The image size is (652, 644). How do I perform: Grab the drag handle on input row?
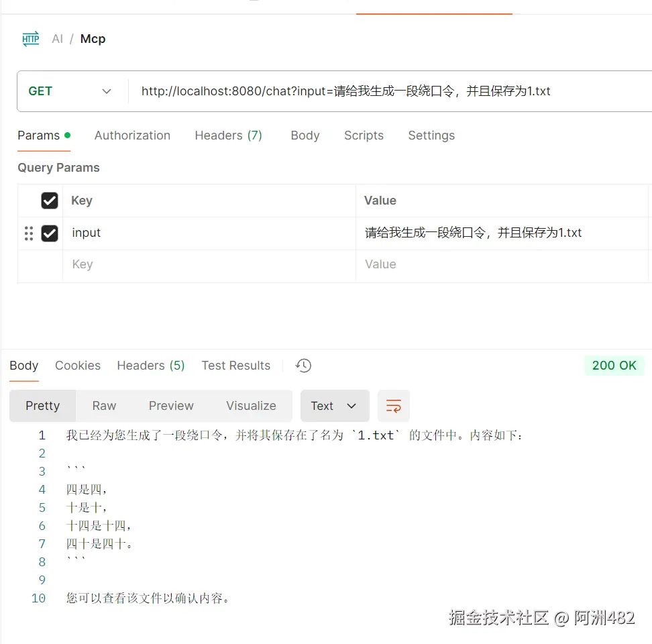pyautogui.click(x=29, y=233)
